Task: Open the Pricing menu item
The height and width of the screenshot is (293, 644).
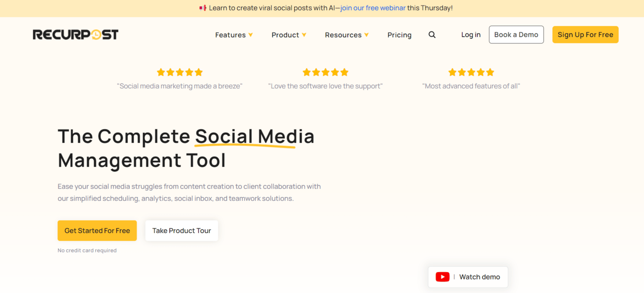Action: (399, 35)
